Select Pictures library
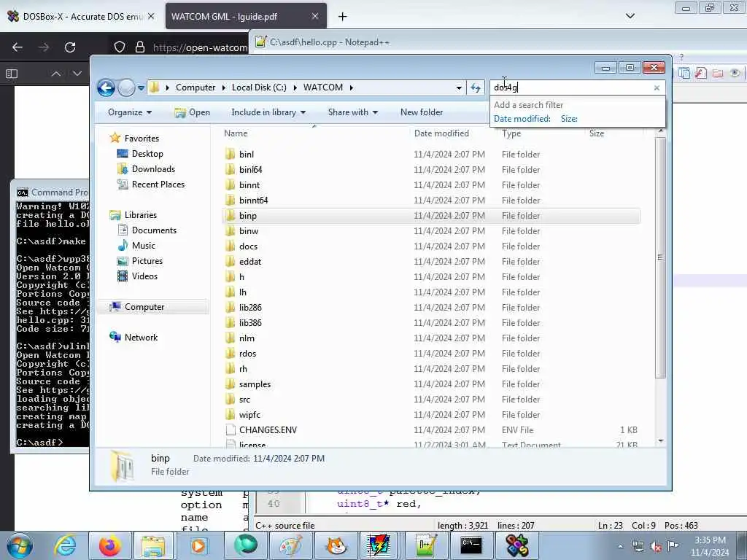The width and height of the screenshot is (747, 560). 147,261
